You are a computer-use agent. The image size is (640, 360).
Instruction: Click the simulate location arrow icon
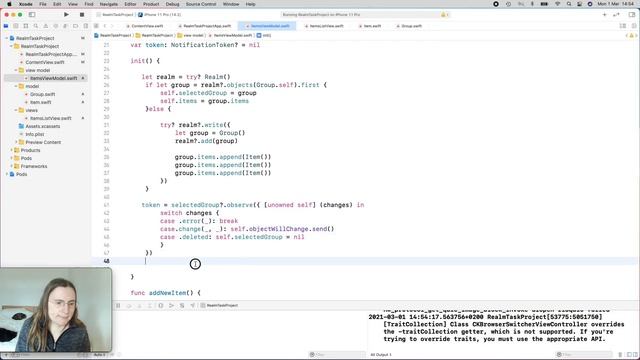192,305
